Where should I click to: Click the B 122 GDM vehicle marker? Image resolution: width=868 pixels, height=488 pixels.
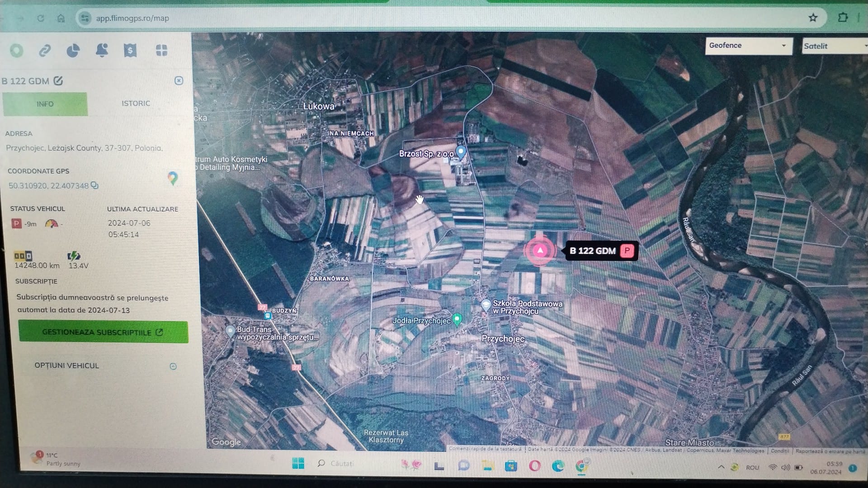coord(540,250)
